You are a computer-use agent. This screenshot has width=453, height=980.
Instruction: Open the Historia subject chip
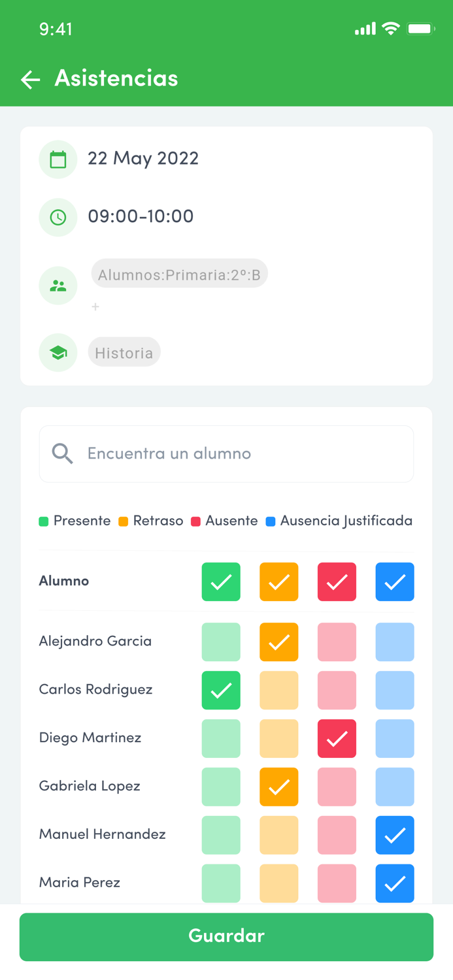(124, 352)
